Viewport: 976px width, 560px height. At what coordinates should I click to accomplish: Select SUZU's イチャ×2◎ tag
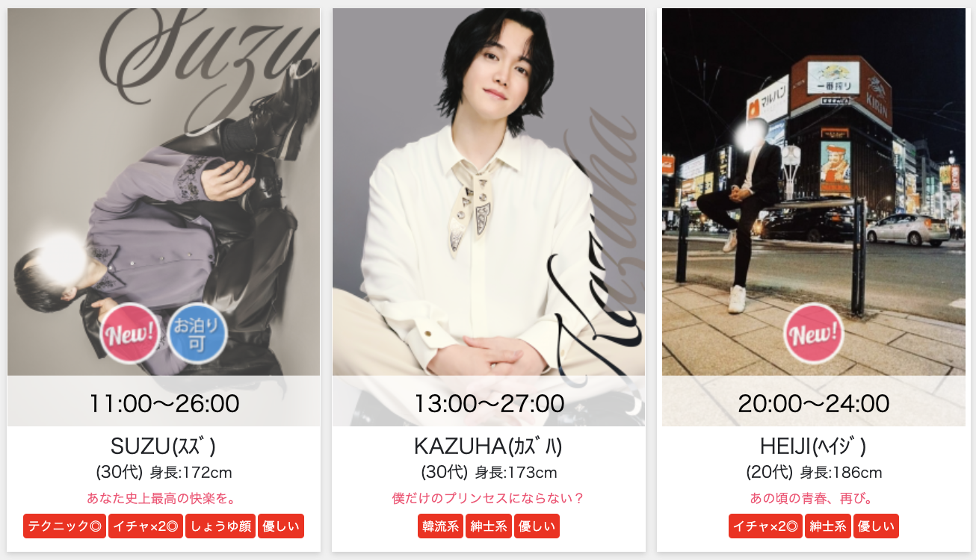click(x=146, y=526)
